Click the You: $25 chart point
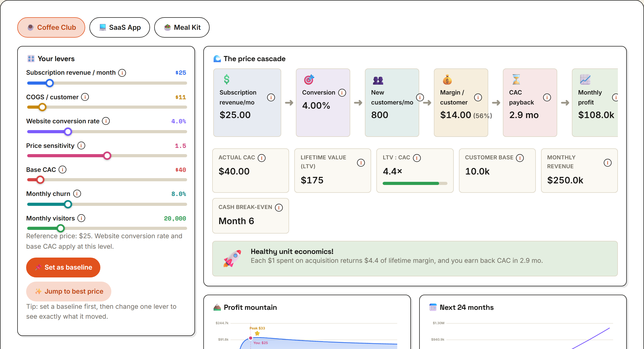 [x=251, y=338]
